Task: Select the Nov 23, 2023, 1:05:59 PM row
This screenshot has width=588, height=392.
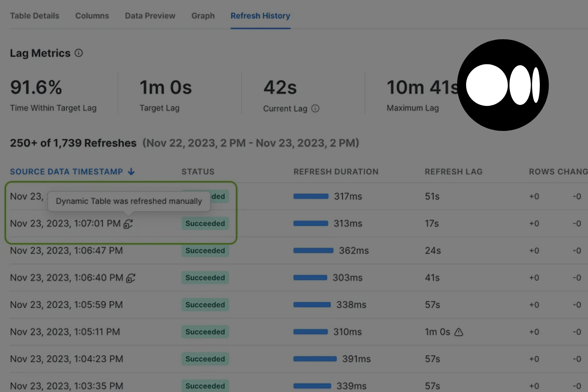Action: click(66, 305)
